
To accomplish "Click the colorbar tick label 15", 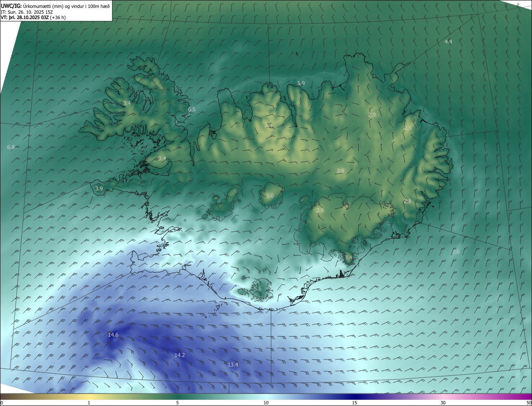I will point(355,403).
